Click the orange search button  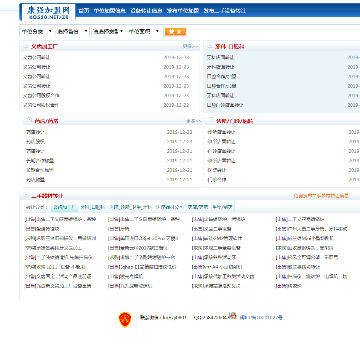[175, 32]
